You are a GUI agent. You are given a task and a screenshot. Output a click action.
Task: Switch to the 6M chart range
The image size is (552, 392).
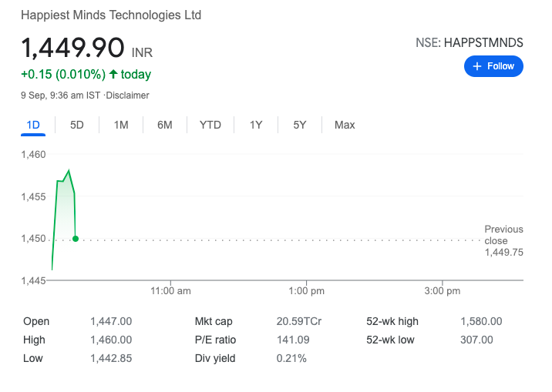click(165, 125)
